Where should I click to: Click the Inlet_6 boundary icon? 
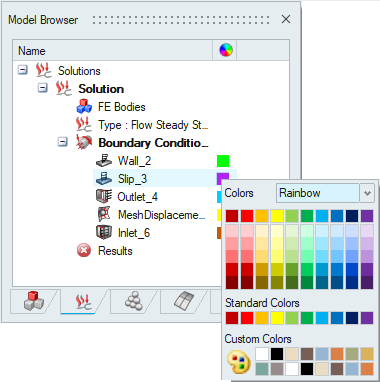pos(104,233)
